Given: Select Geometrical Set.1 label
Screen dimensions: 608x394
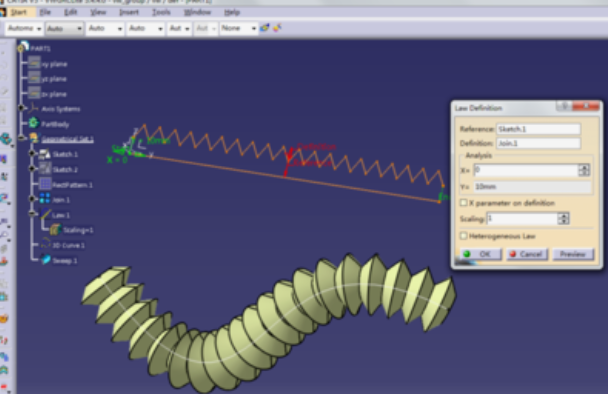Looking at the screenshot, I should point(67,139).
